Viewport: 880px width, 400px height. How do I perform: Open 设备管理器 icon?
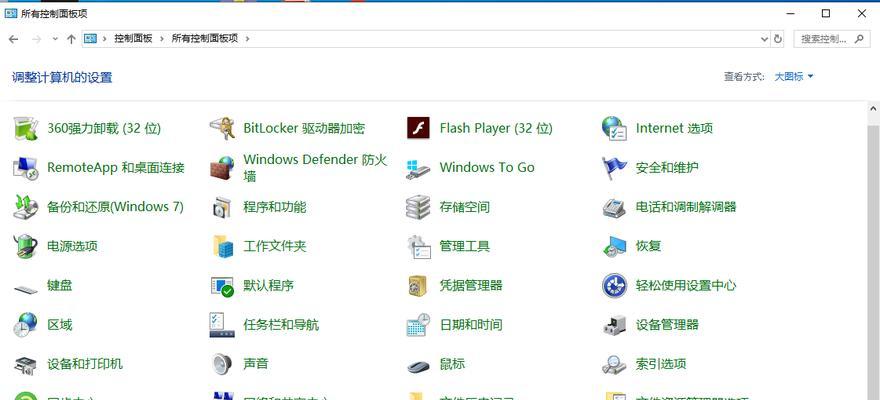pos(614,325)
